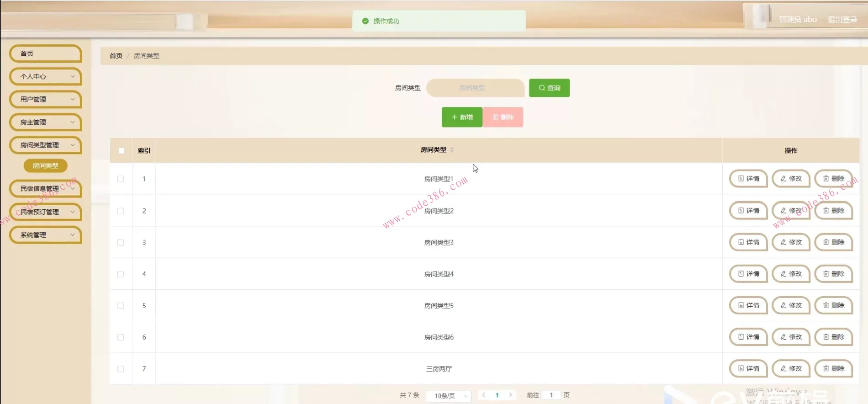Open the 10条/页 page size dropdown
This screenshot has height=404, width=868.
(449, 396)
